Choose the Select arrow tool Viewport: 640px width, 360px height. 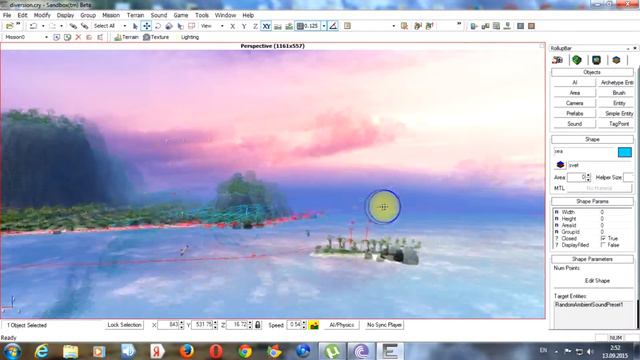[x=135, y=26]
